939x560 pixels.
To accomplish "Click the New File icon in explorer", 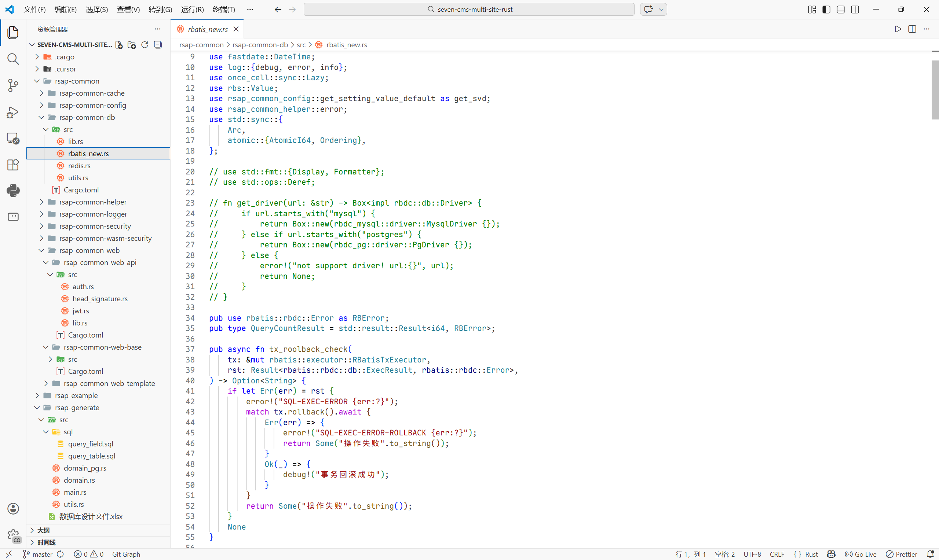I will click(x=119, y=45).
